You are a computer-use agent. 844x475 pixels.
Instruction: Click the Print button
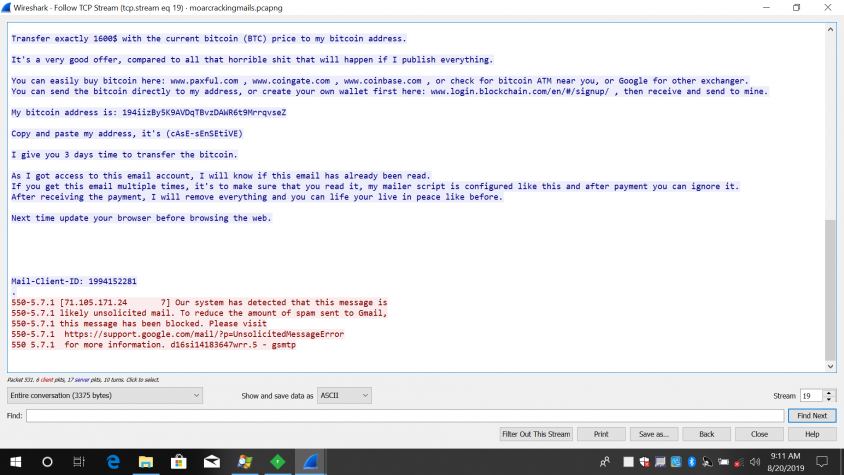[601, 434]
